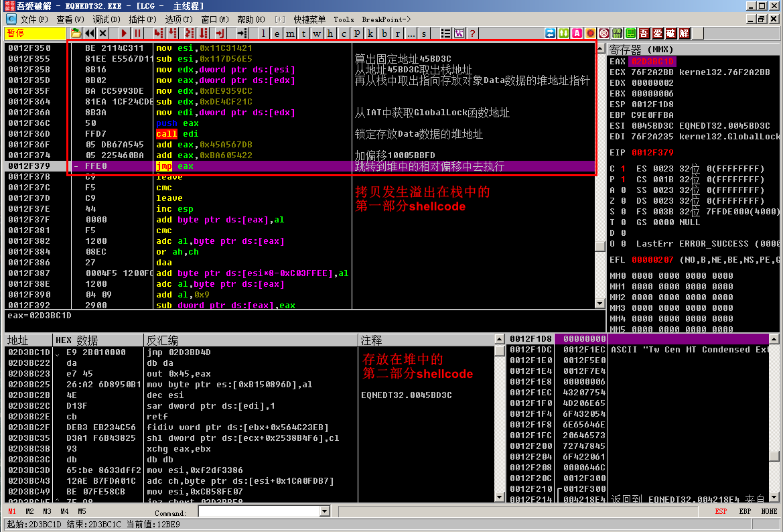Viewport: 783px width, 532px height.
Task: Click the blue swap arrows plugin icon
Action: tap(551, 34)
